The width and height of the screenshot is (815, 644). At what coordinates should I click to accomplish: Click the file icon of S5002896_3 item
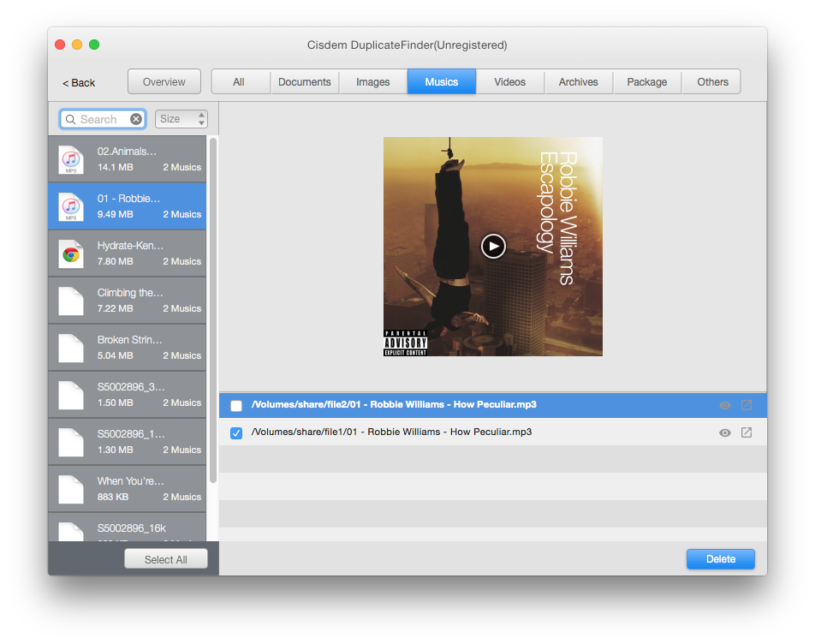pos(71,396)
